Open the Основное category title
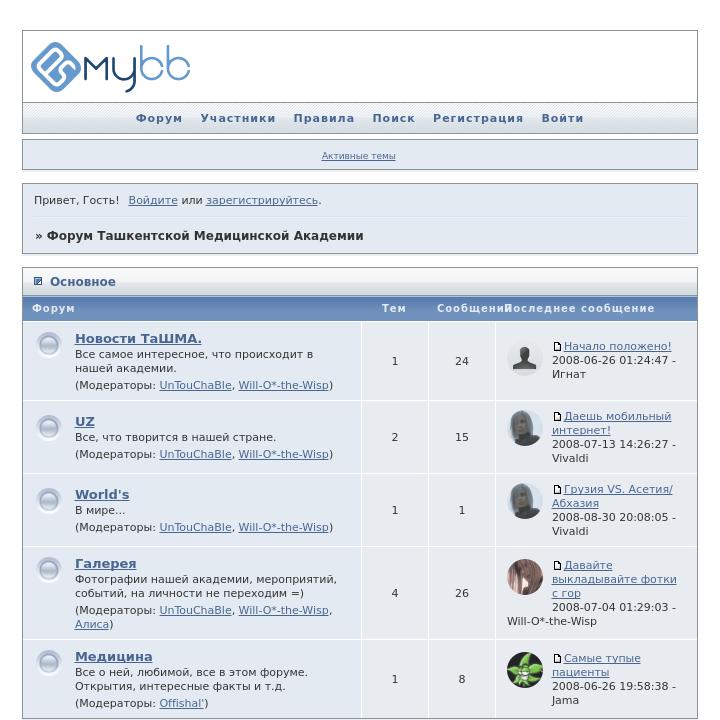 coord(83,281)
